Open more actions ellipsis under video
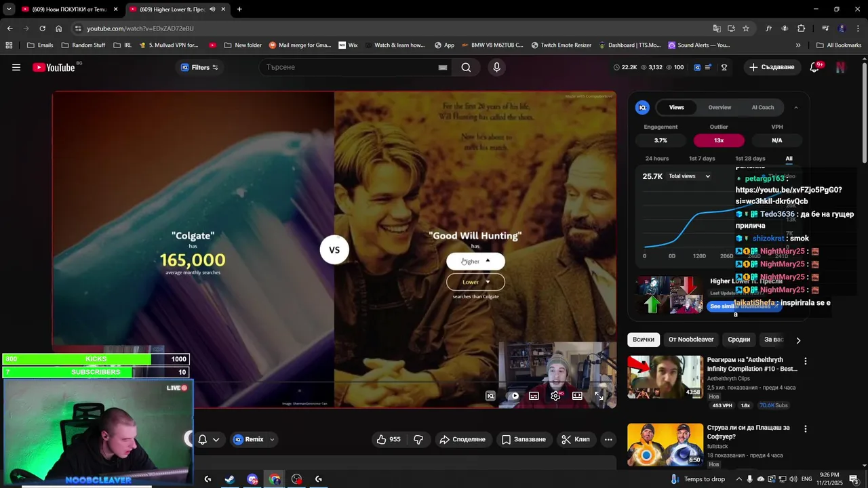This screenshot has width=868, height=488. pyautogui.click(x=608, y=439)
